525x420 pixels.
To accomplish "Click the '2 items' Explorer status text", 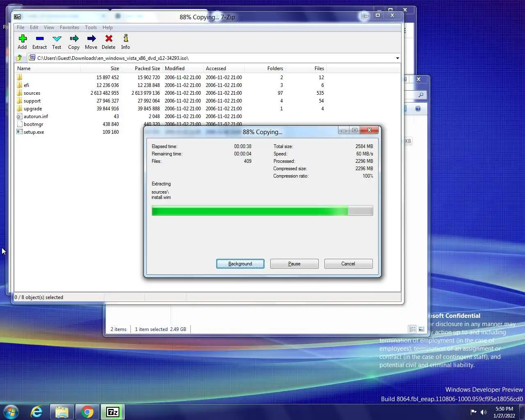I will coord(119,329).
